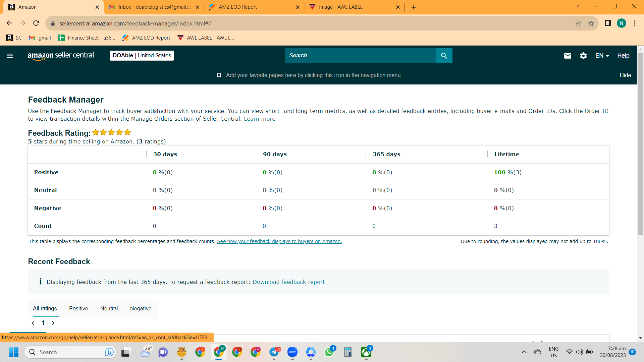The width and height of the screenshot is (644, 362).
Task: Click page number 1 in pagination
Action: coord(43,323)
